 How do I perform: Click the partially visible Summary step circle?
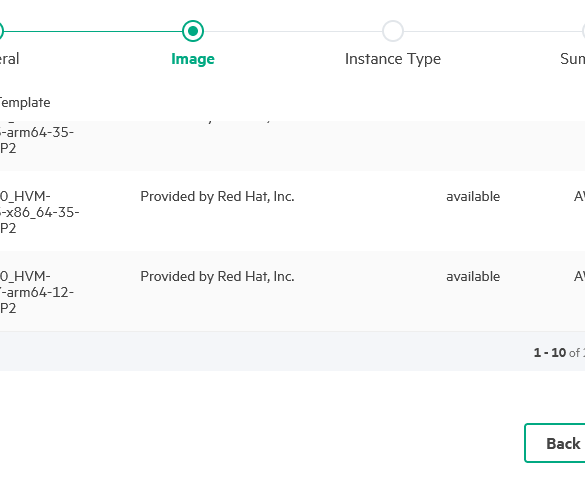point(584,31)
